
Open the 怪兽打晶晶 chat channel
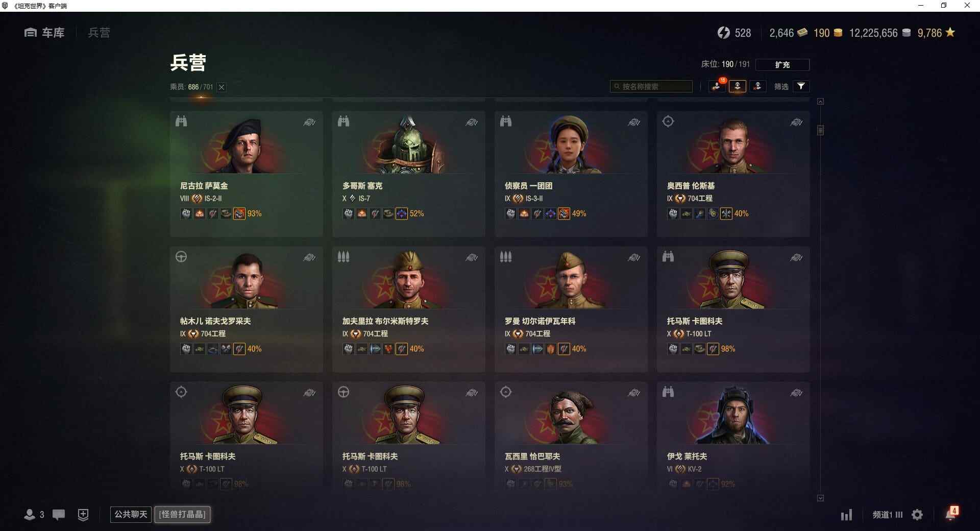coord(182,515)
